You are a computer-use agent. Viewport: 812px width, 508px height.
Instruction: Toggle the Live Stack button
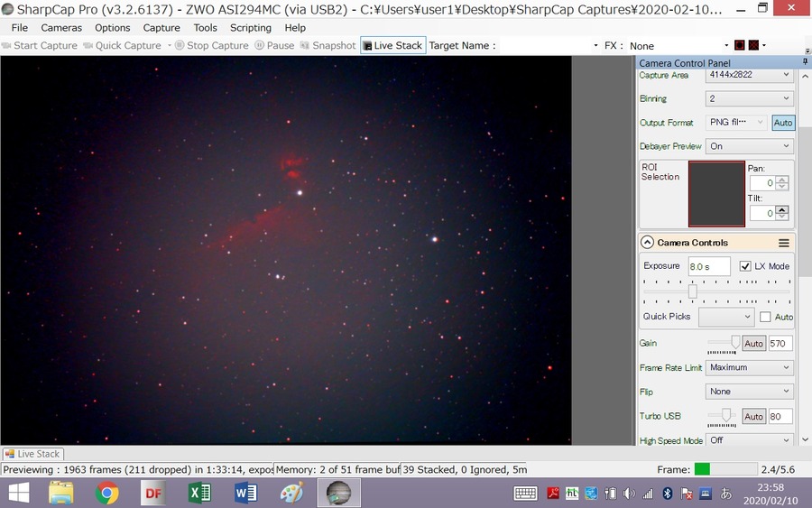(393, 46)
